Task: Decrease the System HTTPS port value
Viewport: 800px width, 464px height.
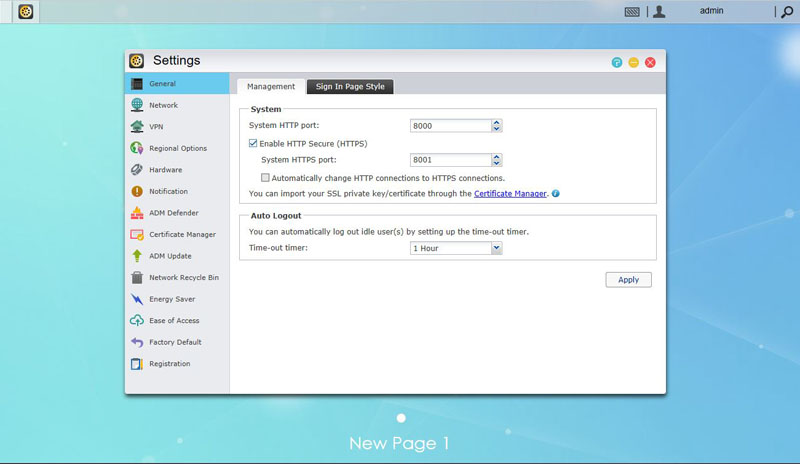Action: [497, 163]
